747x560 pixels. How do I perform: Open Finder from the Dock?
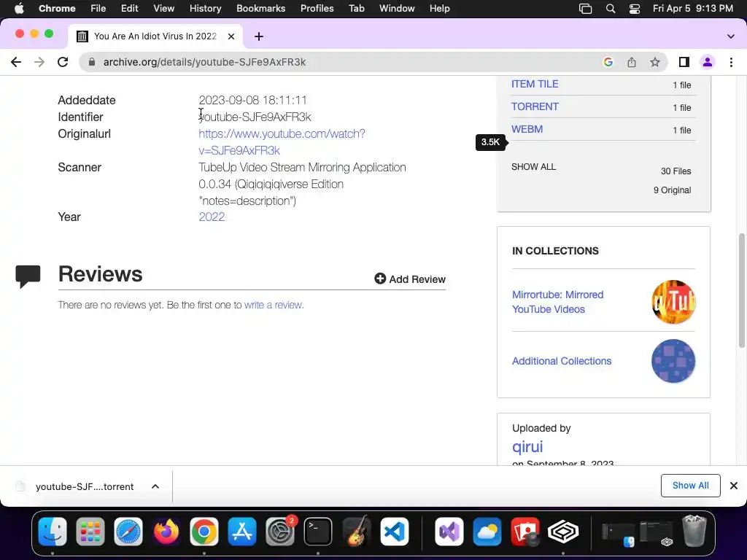point(53,532)
